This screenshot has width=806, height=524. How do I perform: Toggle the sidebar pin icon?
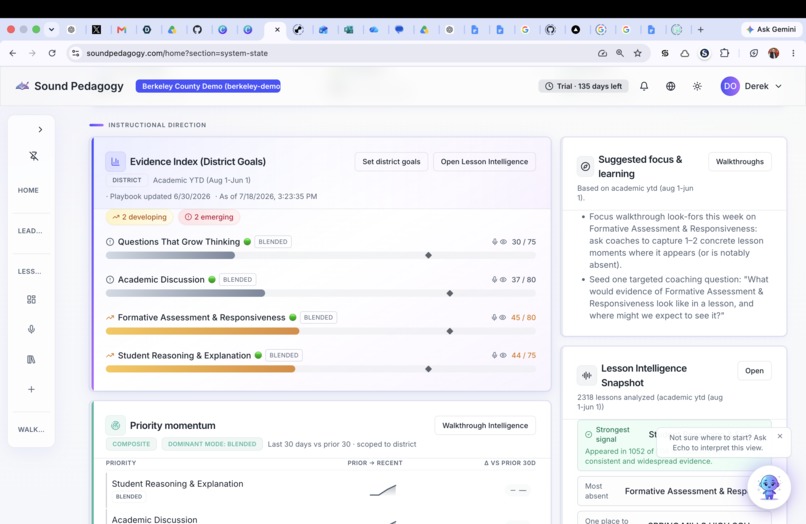pos(34,156)
